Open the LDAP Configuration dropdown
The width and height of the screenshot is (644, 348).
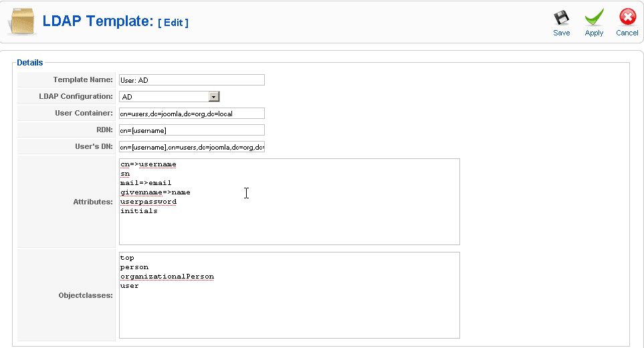(214, 97)
